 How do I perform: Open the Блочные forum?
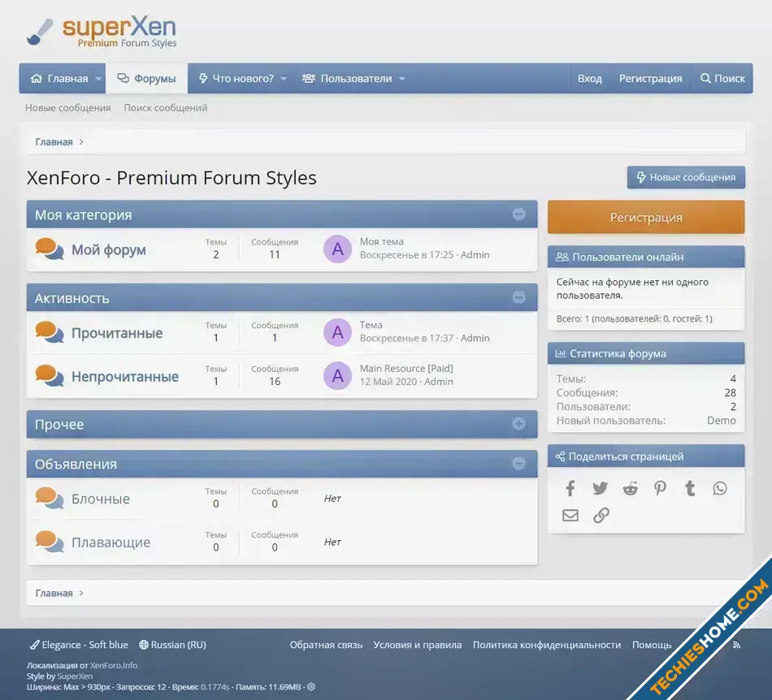coord(101,499)
